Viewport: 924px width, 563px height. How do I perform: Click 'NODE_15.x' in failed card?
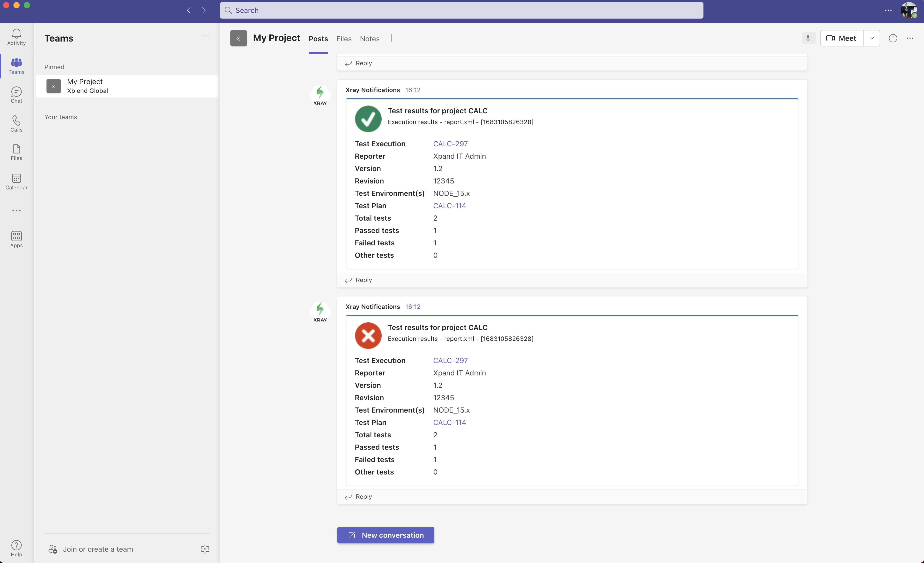(451, 410)
